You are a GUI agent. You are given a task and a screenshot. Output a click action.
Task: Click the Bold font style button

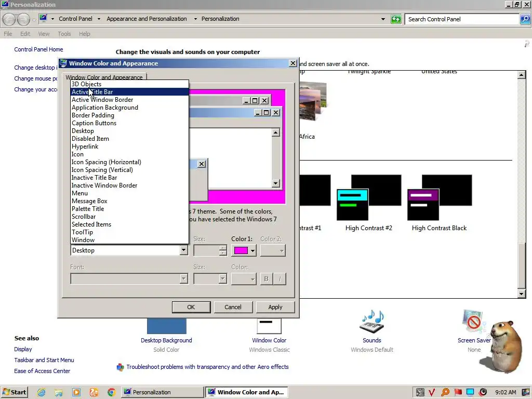(x=267, y=279)
